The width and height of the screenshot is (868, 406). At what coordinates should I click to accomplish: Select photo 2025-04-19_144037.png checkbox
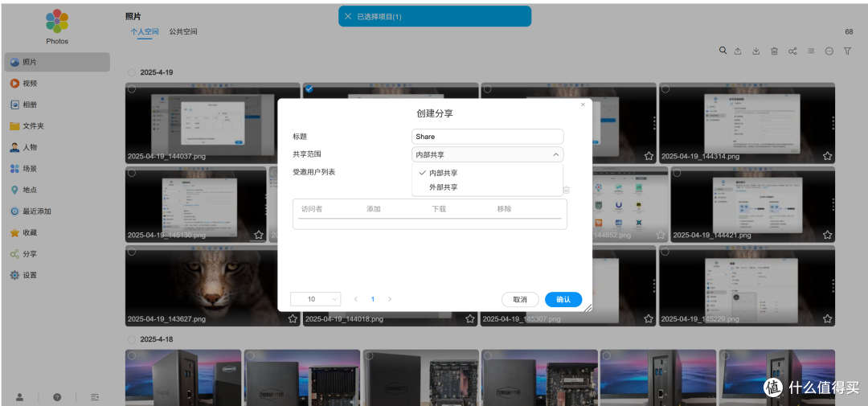click(x=132, y=89)
